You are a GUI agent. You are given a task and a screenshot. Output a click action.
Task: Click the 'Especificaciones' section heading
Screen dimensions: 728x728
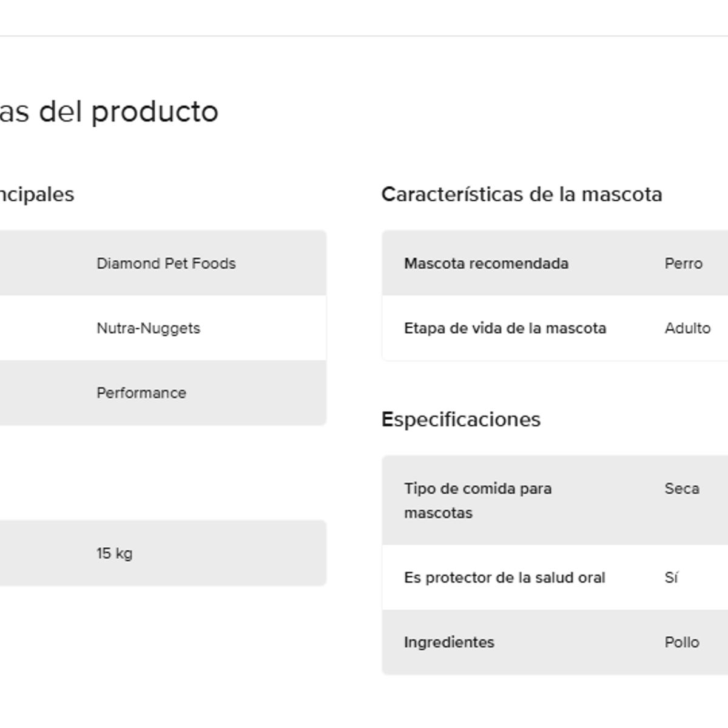click(460, 420)
